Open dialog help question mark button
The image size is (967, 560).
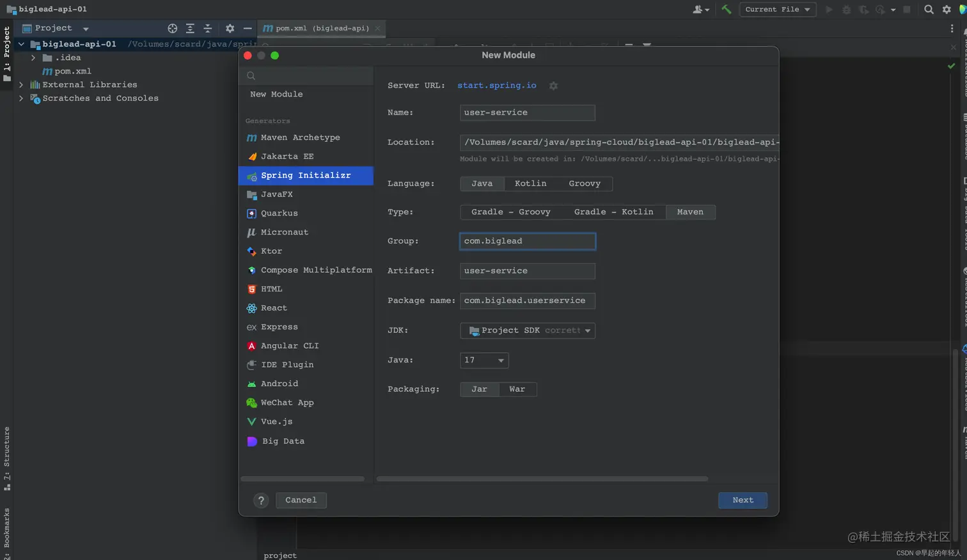pos(261,501)
